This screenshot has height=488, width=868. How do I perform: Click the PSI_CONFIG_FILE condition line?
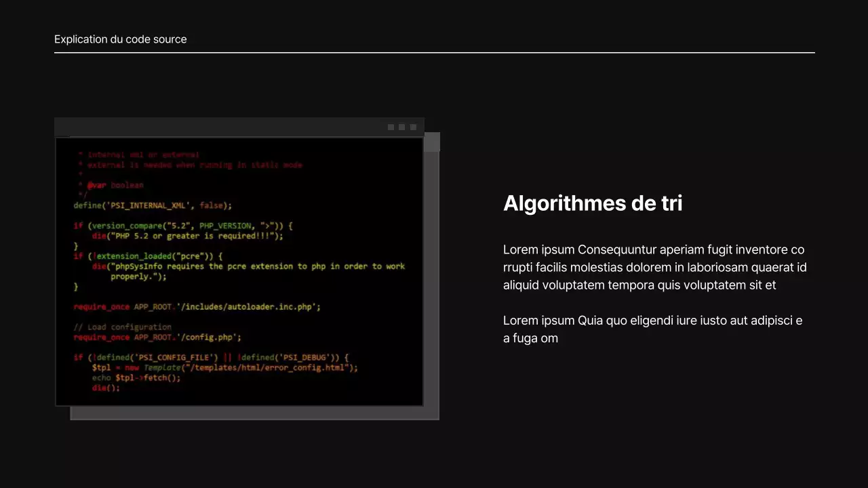tap(210, 357)
